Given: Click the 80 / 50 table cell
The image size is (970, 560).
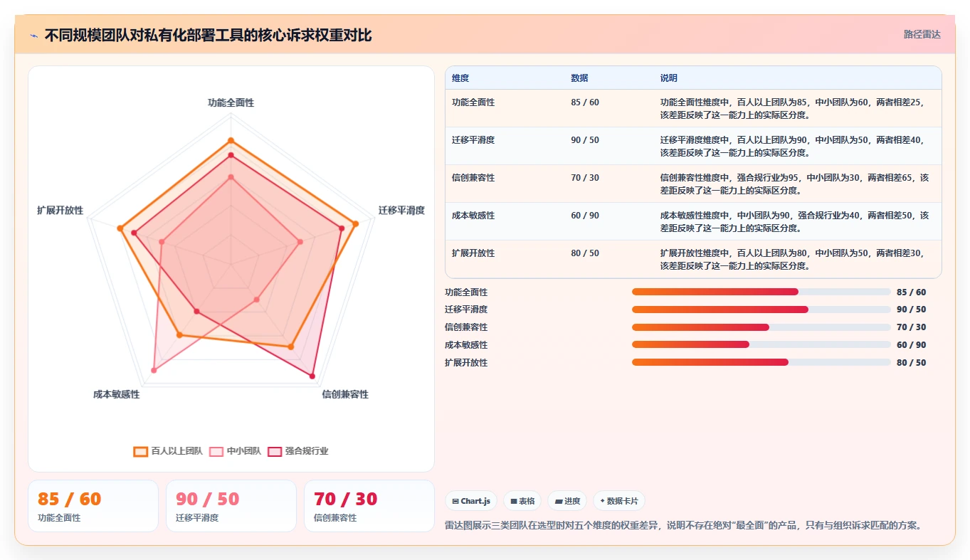Looking at the screenshot, I should click(585, 253).
